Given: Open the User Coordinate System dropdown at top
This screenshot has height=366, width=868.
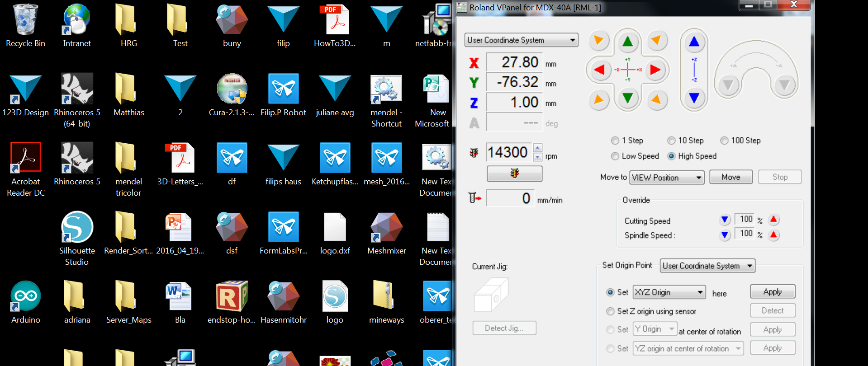Looking at the screenshot, I should coord(521,40).
